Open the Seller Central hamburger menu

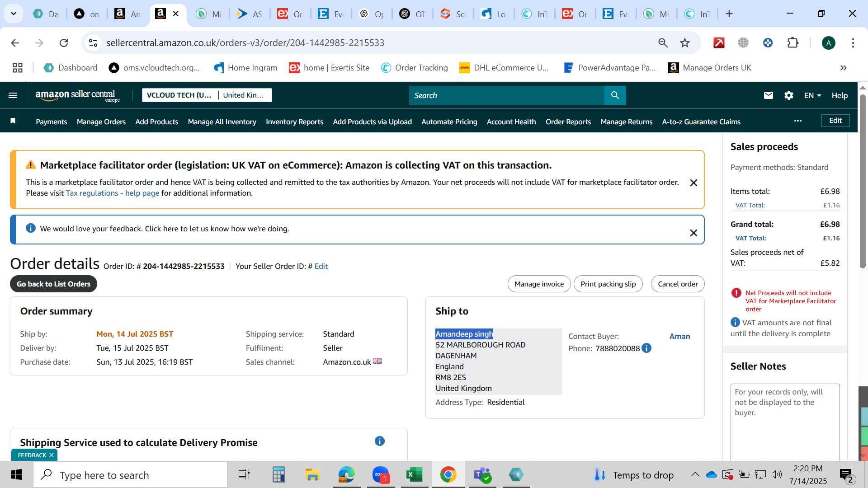pos(13,95)
